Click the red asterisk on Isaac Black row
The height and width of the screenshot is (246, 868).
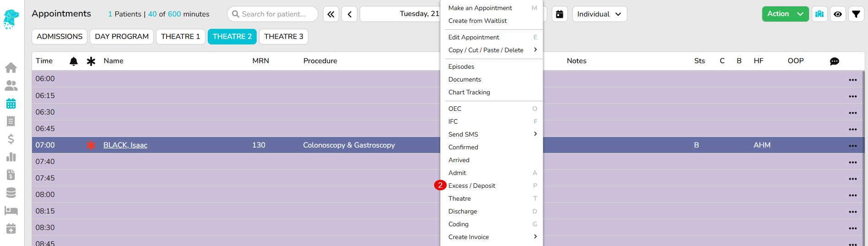91,145
